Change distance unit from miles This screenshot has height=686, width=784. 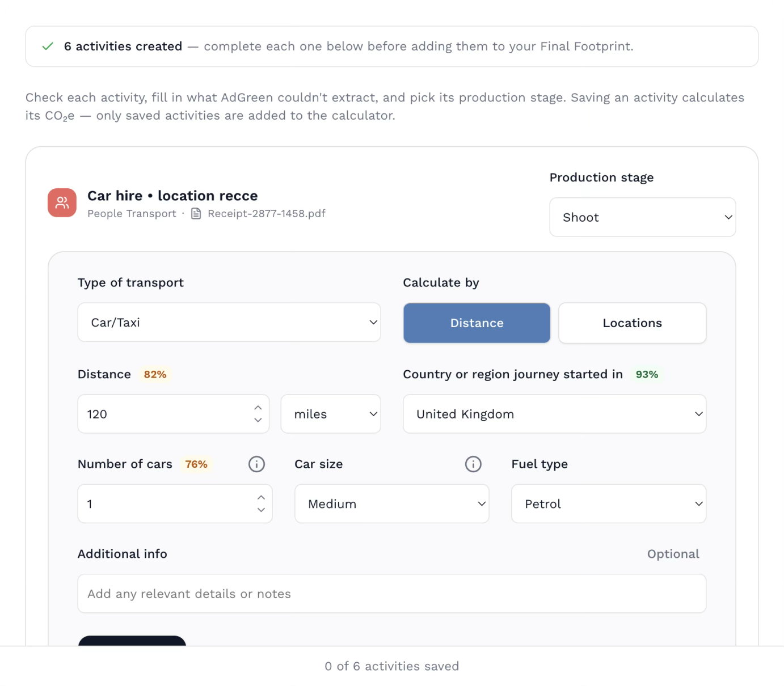coord(331,414)
